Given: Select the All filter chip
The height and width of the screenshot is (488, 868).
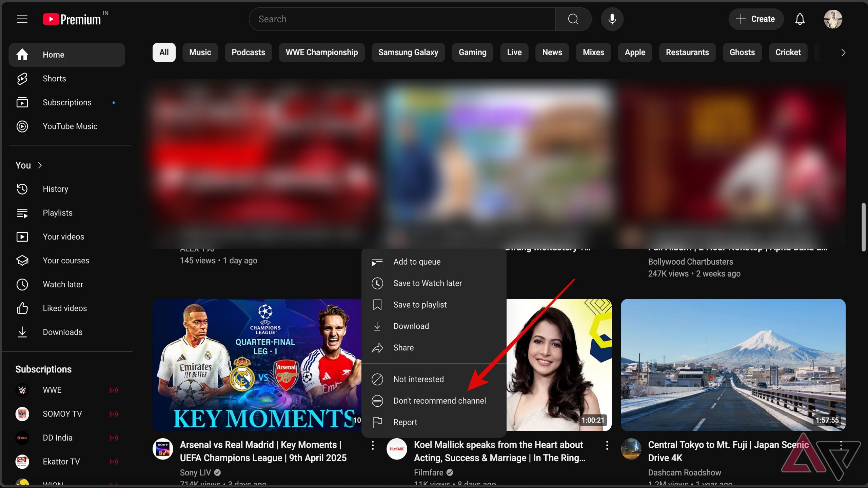Looking at the screenshot, I should pos(164,53).
